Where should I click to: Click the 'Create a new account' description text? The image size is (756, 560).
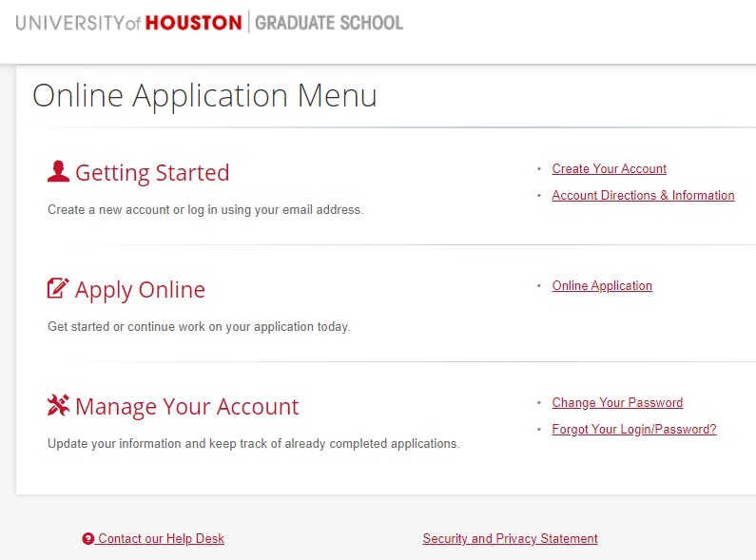(205, 210)
